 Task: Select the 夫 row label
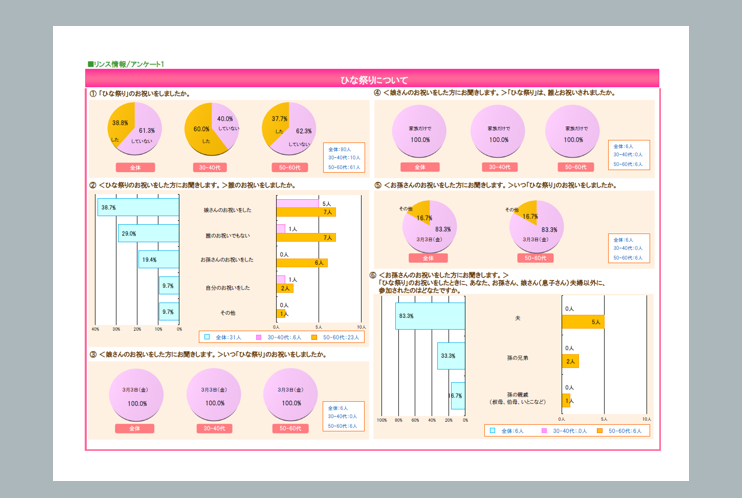coord(518,319)
